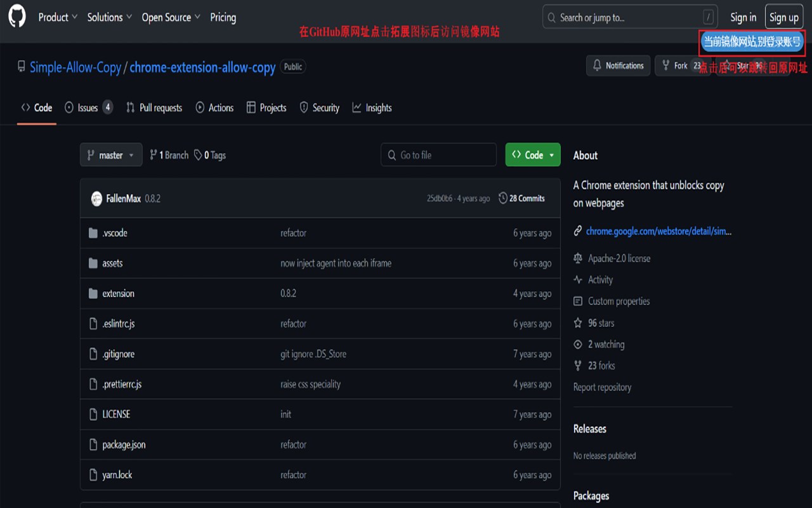Viewport: 812px width, 508px height.
Task: Open the FallenMax author link
Action: pos(124,199)
